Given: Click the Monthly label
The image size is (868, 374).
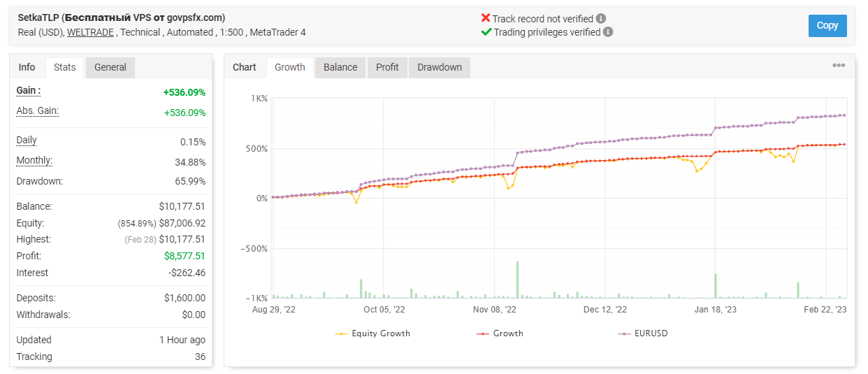Looking at the screenshot, I should 34,161.
